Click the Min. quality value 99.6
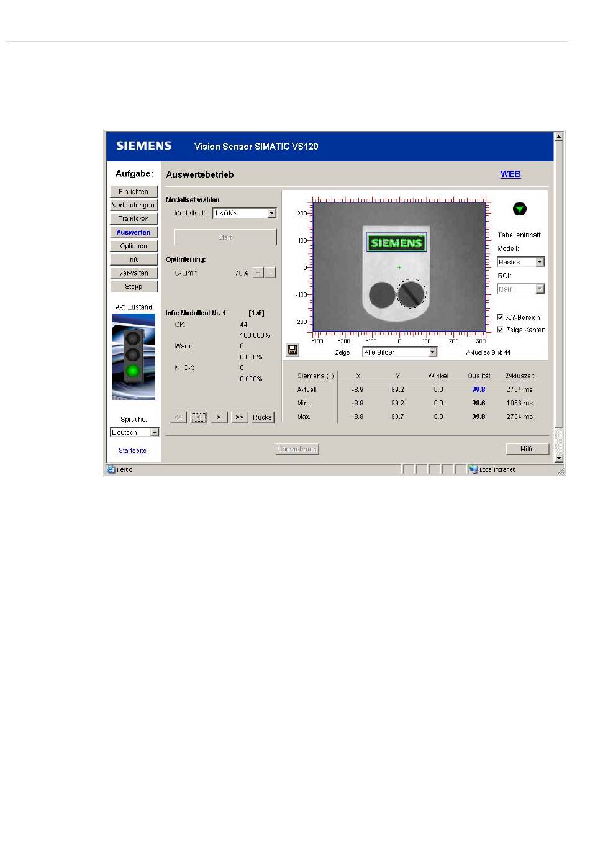This screenshot has height=868, width=590. (478, 404)
